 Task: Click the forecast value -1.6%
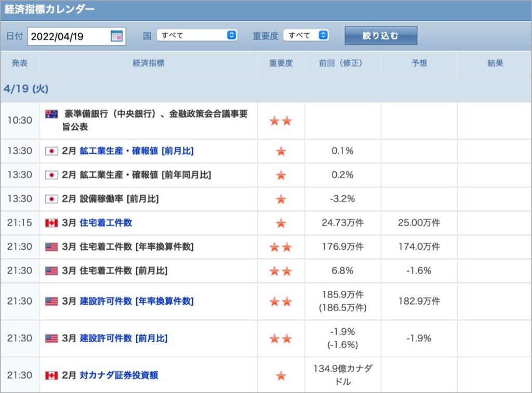coord(419,270)
